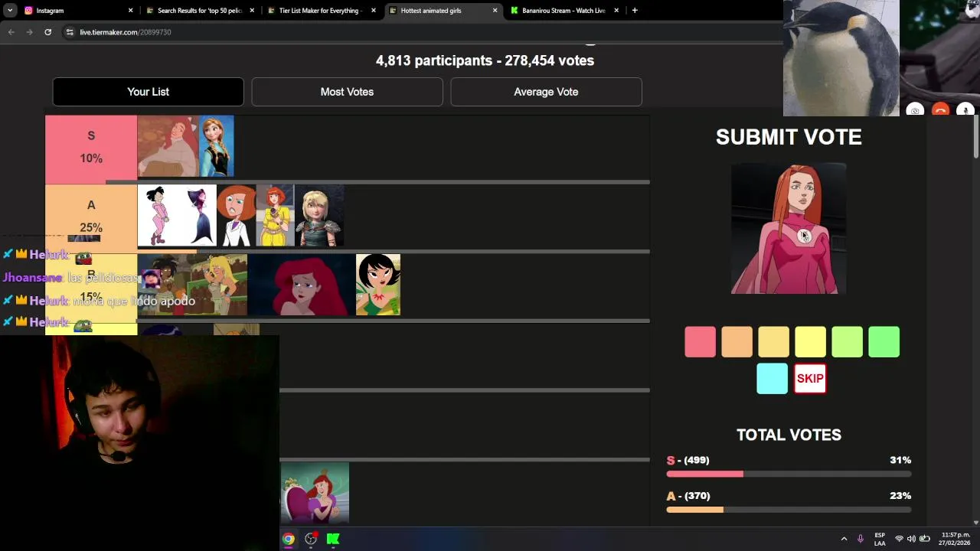Viewport: 980px width, 551px height.
Task: Open the green Kick app in taskbar
Action: pyautogui.click(x=333, y=539)
